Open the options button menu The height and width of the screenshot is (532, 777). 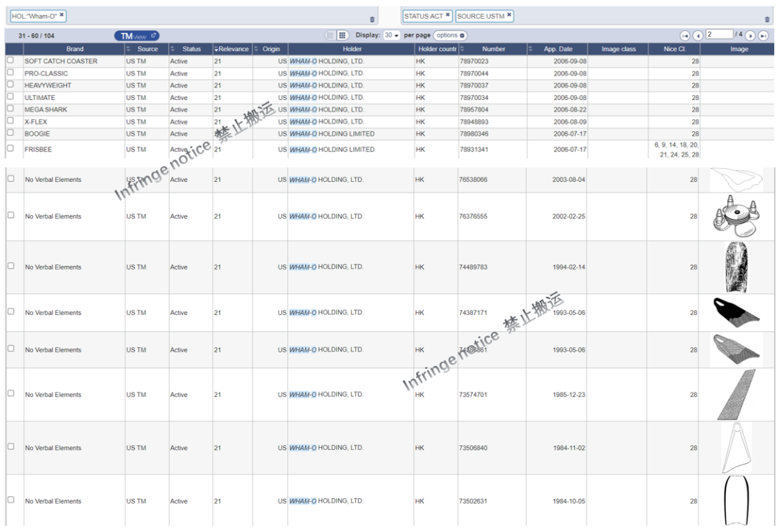point(450,35)
